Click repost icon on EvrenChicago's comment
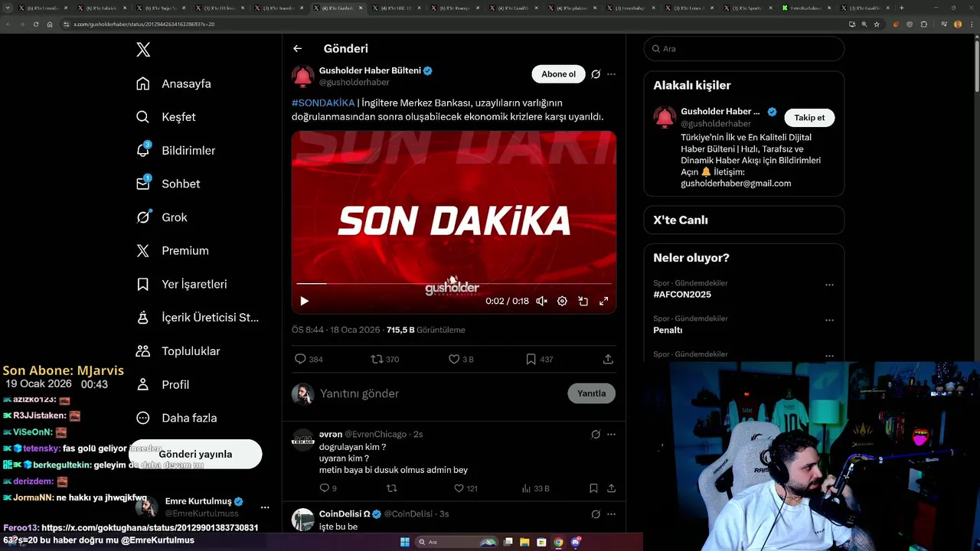This screenshot has height=551, width=980. click(x=391, y=488)
